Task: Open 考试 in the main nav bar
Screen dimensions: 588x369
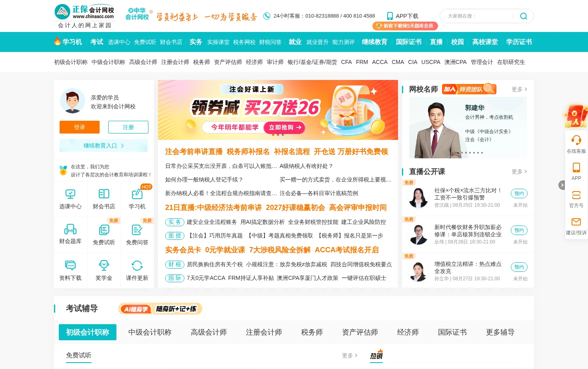Action: point(97,42)
